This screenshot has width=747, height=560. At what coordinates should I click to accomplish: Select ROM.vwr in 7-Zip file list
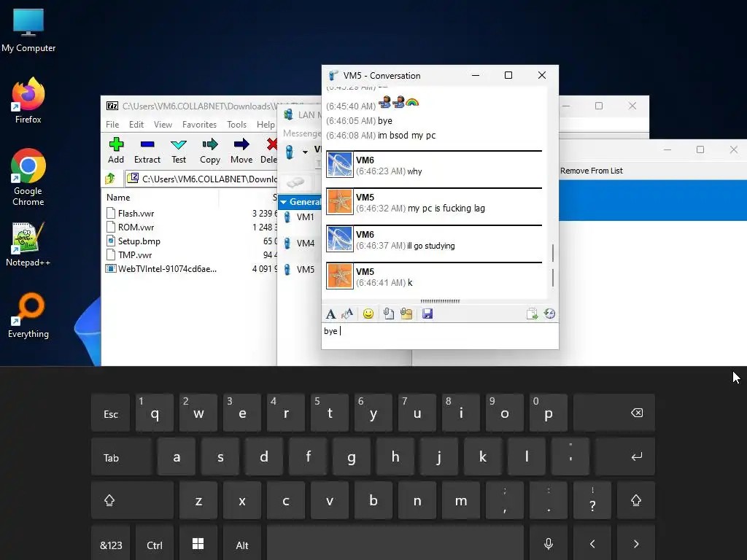pos(136,227)
